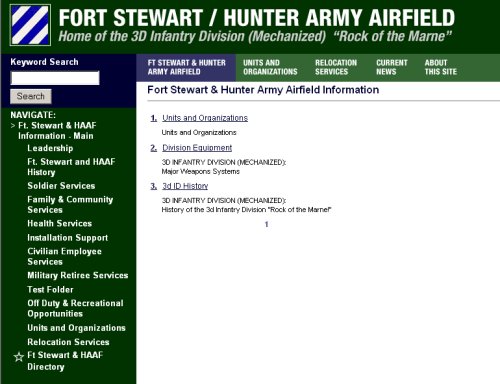This screenshot has width=500, height=384.
Task: Click Units and Organizations in sidebar
Action: [76, 328]
